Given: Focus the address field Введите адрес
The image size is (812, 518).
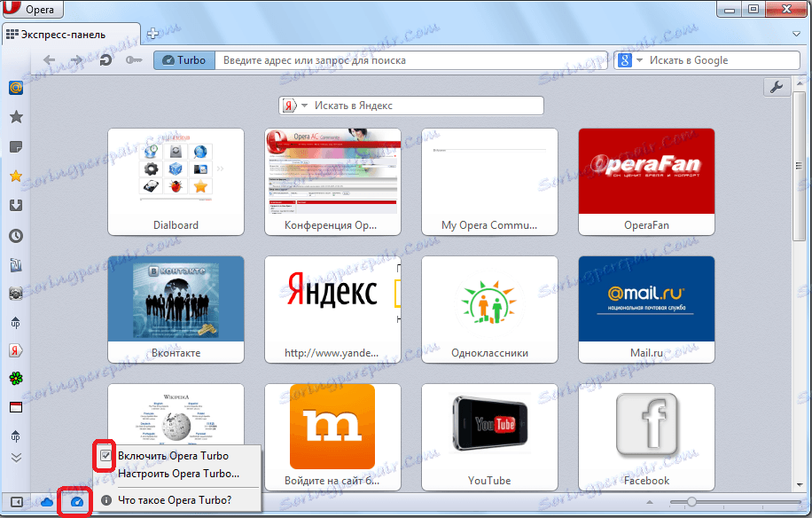Looking at the screenshot, I should tap(410, 60).
